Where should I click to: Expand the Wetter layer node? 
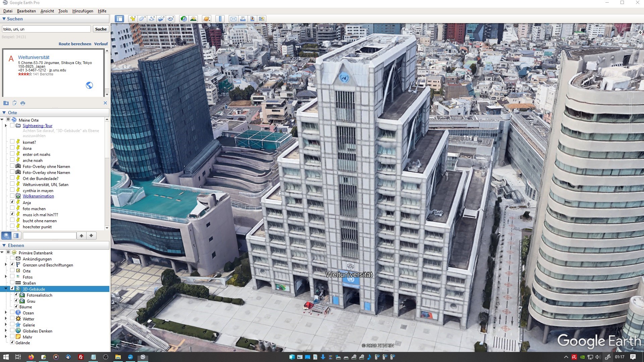coord(6,319)
